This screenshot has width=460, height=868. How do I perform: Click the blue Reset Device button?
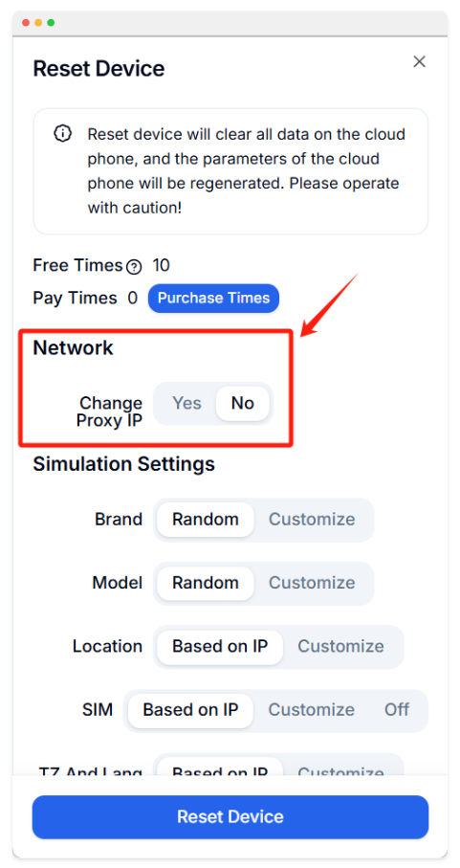coord(230,817)
